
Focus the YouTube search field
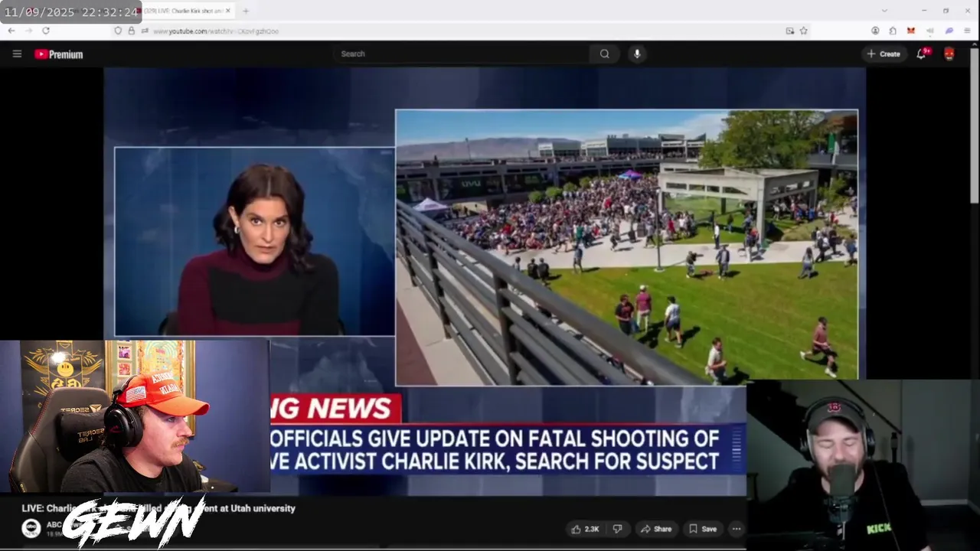(x=461, y=54)
